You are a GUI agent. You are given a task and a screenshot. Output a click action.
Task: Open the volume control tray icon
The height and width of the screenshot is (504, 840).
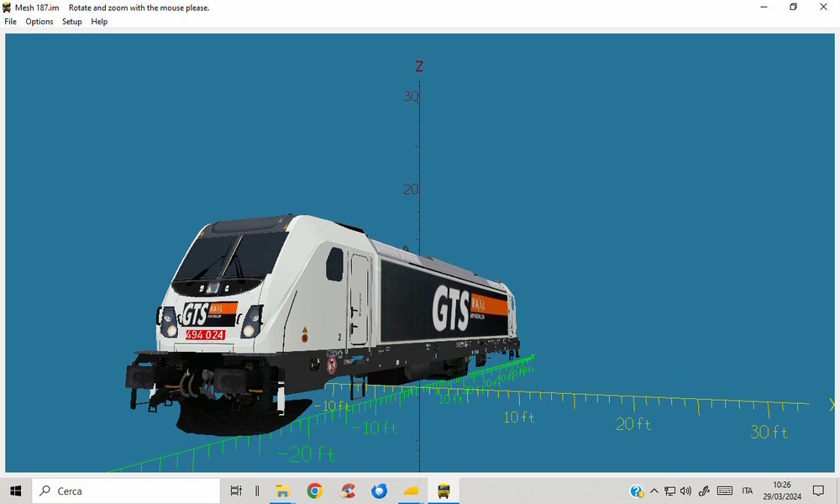(x=685, y=491)
